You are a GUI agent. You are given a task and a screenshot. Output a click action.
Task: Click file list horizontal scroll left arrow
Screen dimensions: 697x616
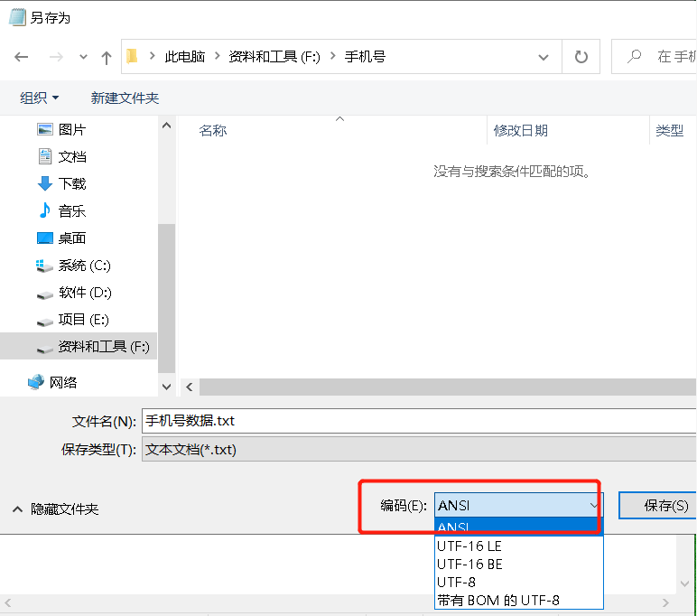tap(190, 387)
